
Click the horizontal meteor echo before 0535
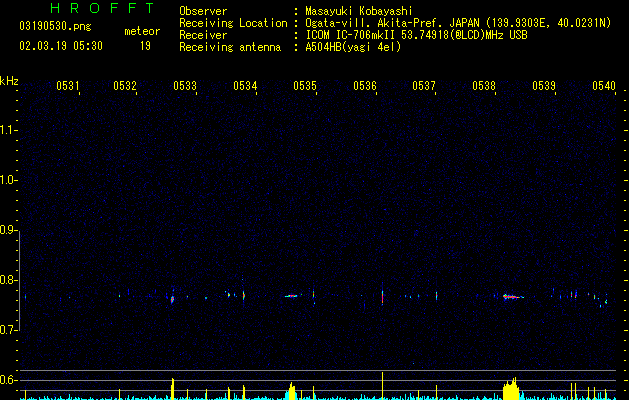tap(291, 296)
